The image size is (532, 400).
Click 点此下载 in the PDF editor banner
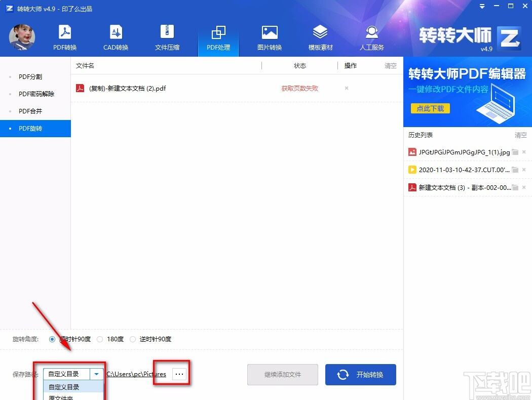point(430,108)
